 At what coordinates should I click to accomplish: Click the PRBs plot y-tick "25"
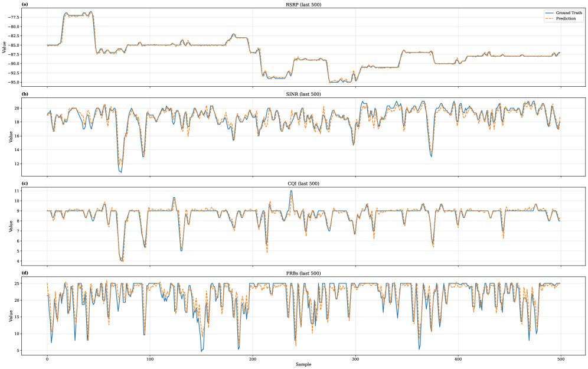pos(17,283)
